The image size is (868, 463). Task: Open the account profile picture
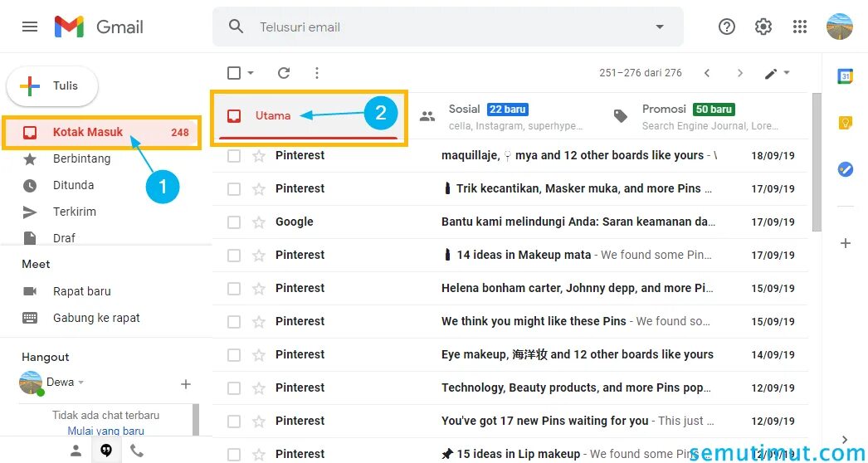(x=840, y=27)
